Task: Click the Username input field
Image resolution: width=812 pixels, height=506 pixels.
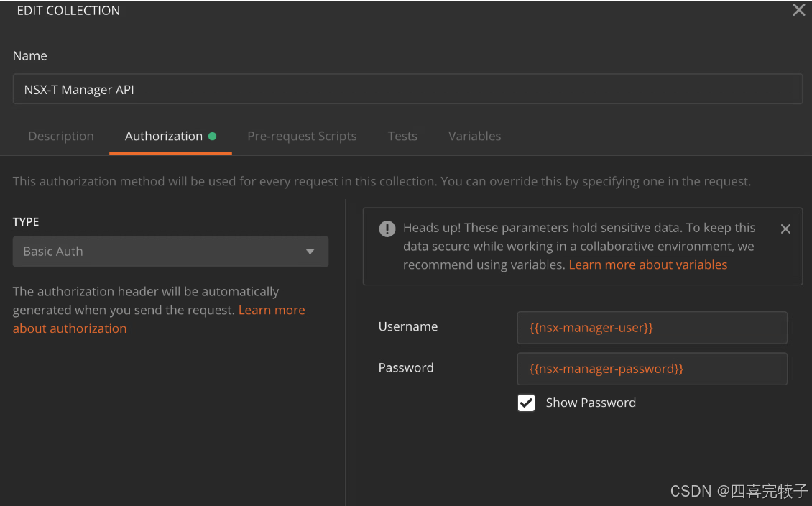Action: click(x=652, y=327)
